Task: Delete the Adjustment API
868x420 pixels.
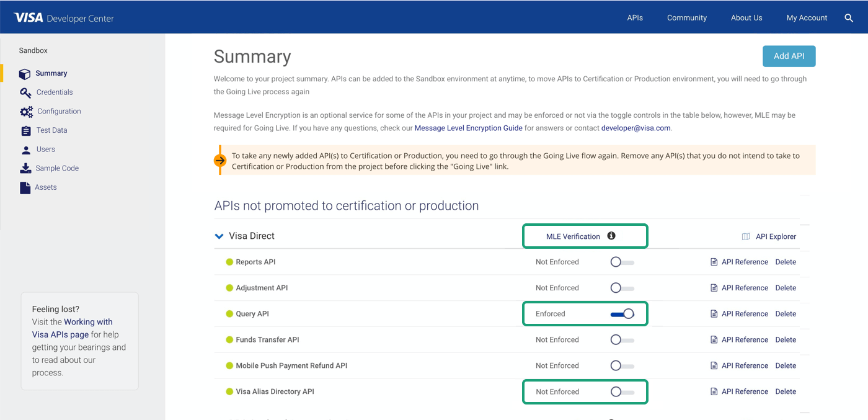Action: click(786, 288)
